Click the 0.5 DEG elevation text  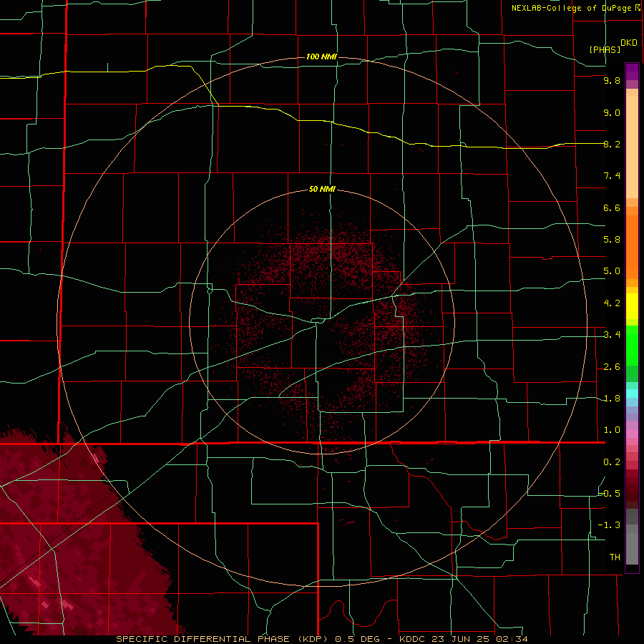click(x=357, y=639)
